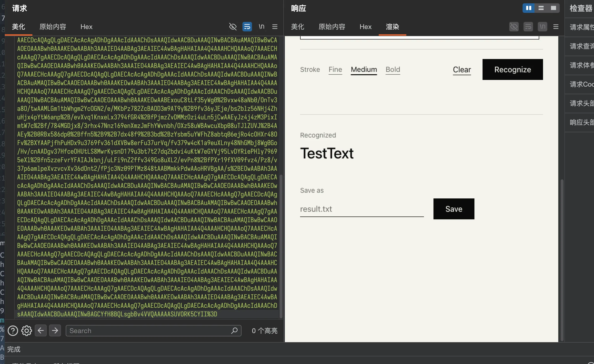Toggle hidden characters eye icon in request panel
The width and height of the screenshot is (594, 364).
click(233, 26)
